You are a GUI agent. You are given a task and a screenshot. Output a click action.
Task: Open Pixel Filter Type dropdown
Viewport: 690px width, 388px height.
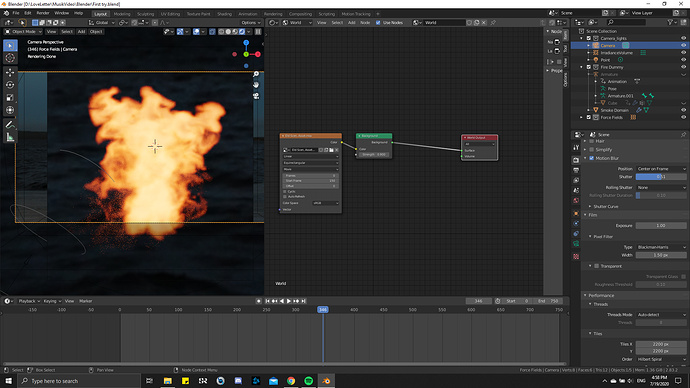pos(661,247)
